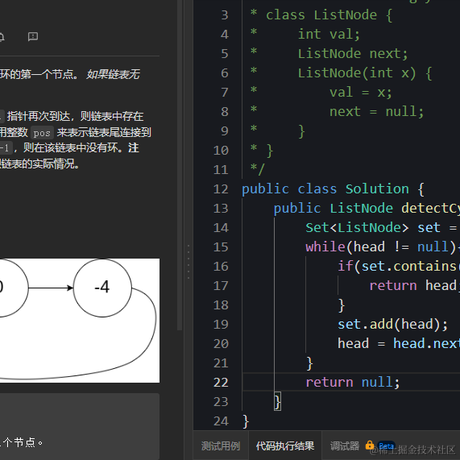Screen dimensions: 460x460
Task: Click the 'set.add(head);' statement
Action: click(x=393, y=324)
